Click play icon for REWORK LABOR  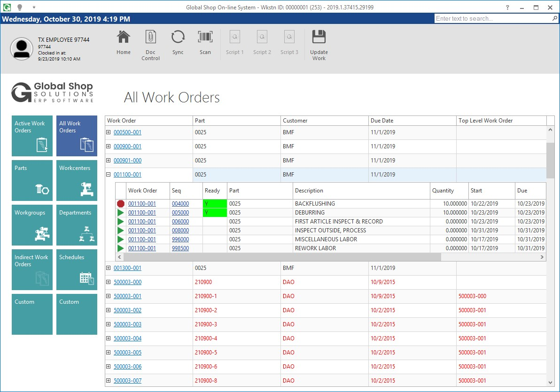tap(121, 248)
